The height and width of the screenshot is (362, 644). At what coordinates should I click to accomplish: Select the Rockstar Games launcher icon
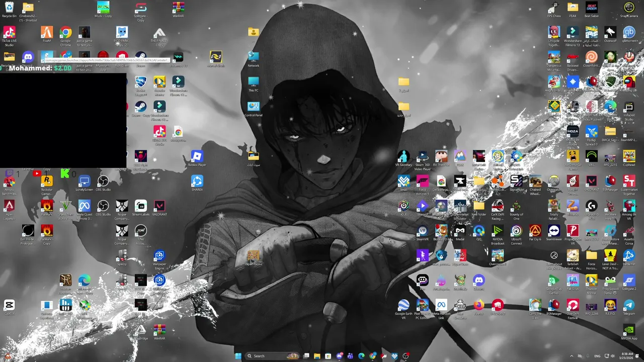[47, 184]
